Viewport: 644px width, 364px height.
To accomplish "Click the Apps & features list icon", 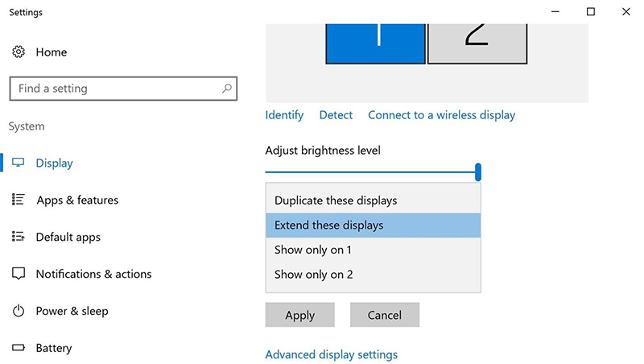I will point(19,200).
